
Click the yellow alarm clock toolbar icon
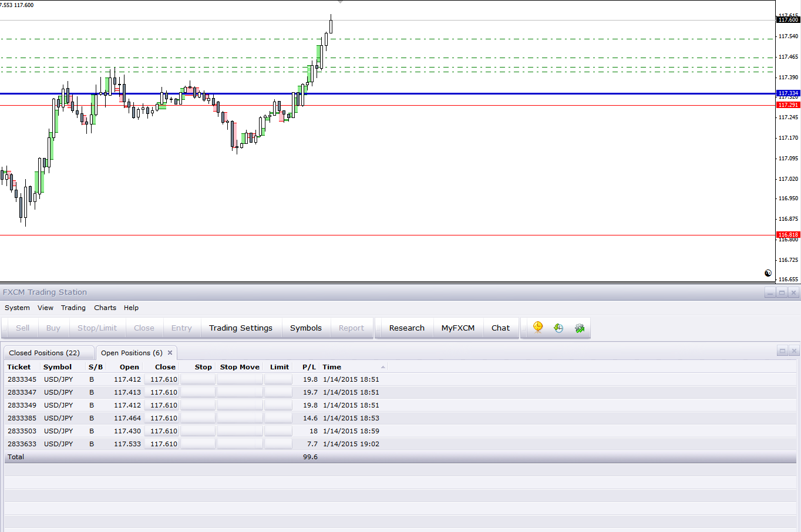pos(538,328)
